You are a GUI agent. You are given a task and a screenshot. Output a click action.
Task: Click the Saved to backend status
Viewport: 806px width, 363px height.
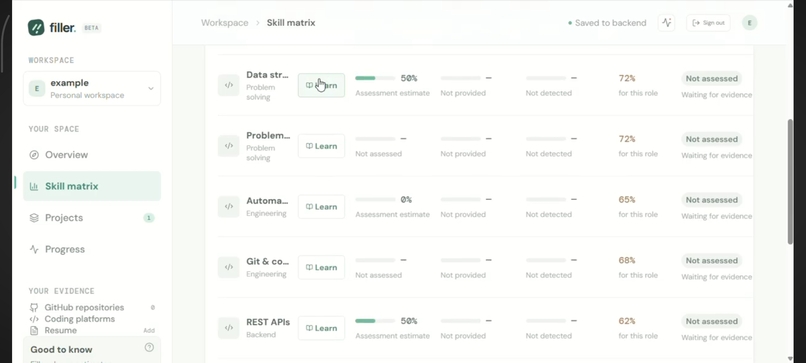pyautogui.click(x=607, y=23)
